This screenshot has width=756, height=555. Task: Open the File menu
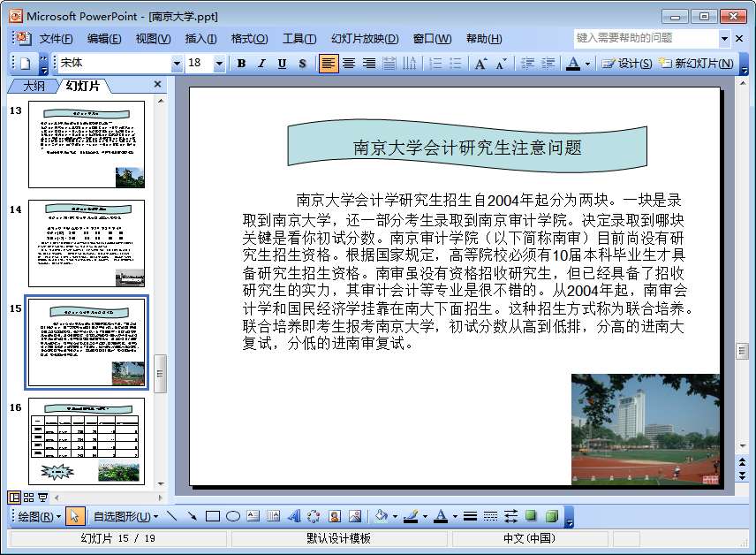[x=56, y=39]
